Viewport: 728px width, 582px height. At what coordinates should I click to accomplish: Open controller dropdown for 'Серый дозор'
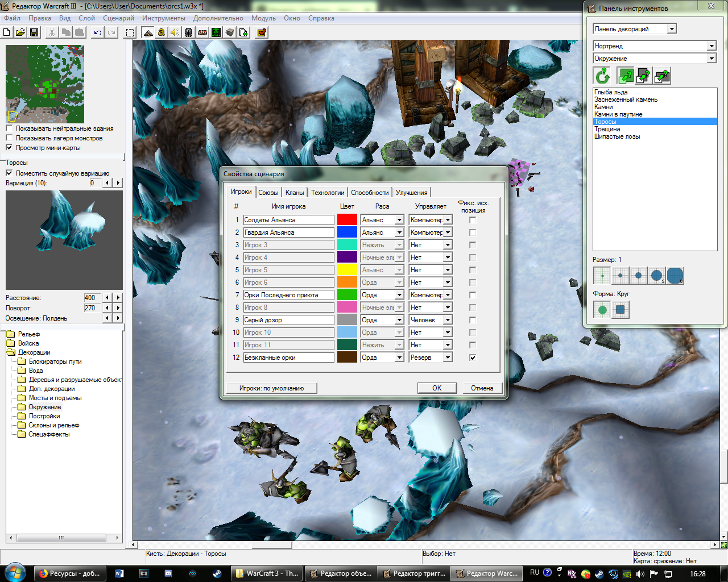coord(448,320)
